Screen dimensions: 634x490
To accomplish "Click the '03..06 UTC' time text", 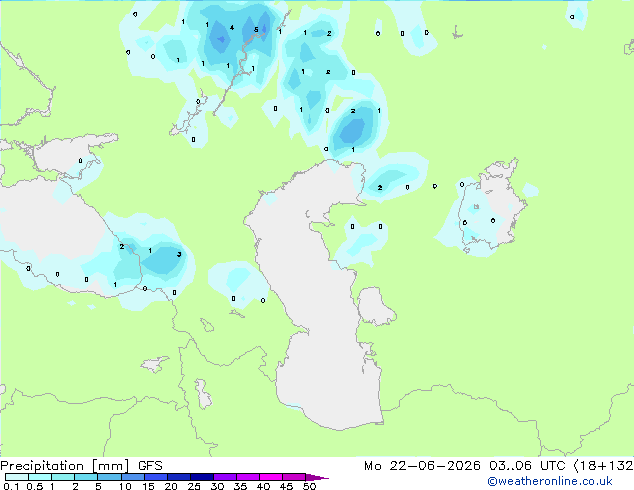I will (527, 466).
